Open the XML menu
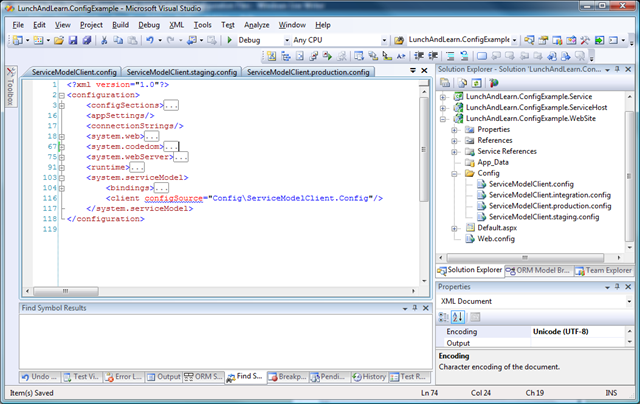This screenshot has height=404, width=640. click(x=176, y=25)
